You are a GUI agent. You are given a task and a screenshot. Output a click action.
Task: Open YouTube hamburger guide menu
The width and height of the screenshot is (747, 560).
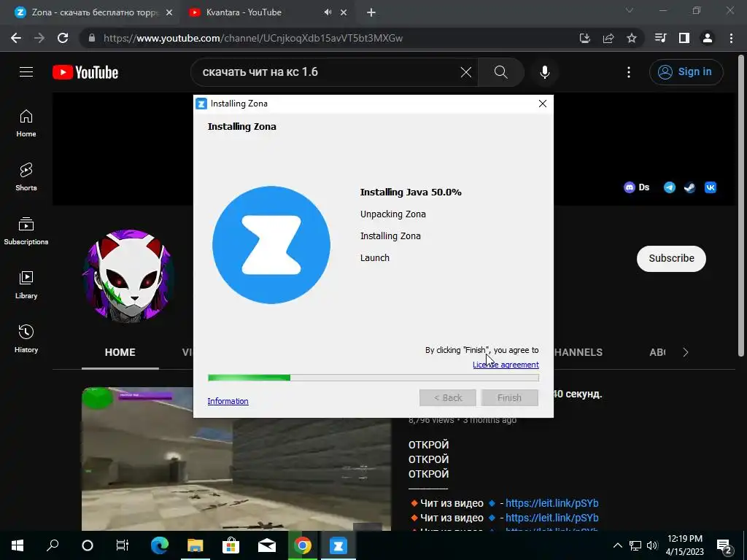pyautogui.click(x=26, y=72)
